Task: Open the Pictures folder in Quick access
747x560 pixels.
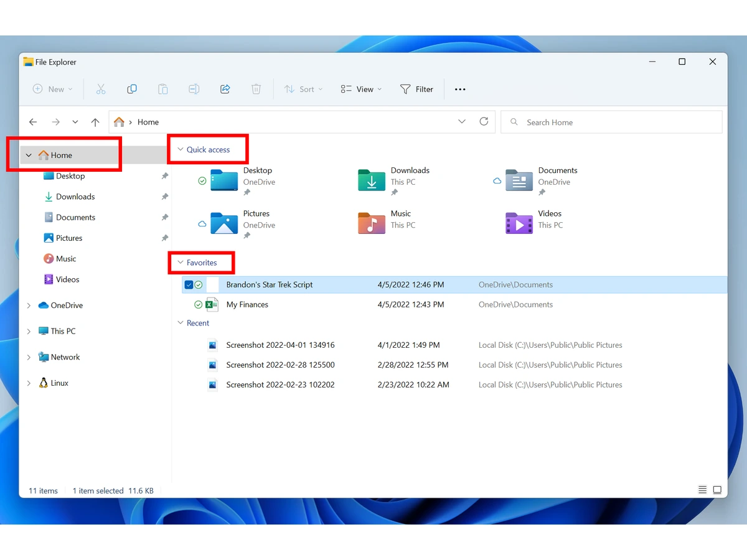Action: coord(224,223)
